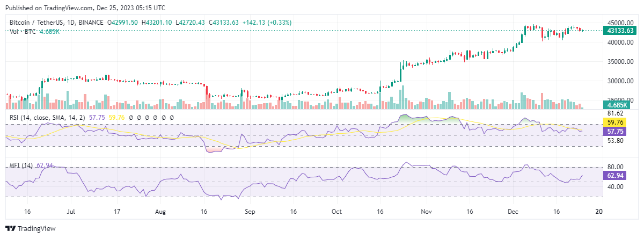Click the 35000.00 price axis label
The width and height of the screenshot is (644, 238).
pyautogui.click(x=620, y=62)
